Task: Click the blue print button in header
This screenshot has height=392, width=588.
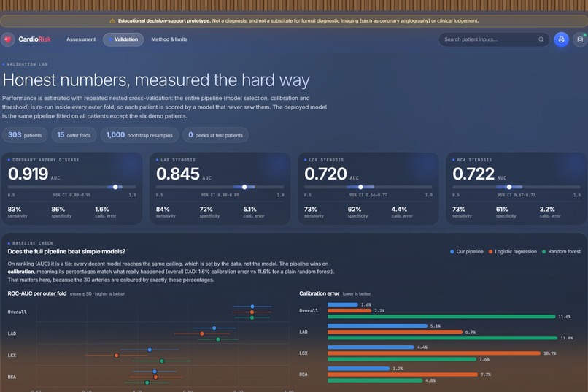Action: [x=561, y=39]
